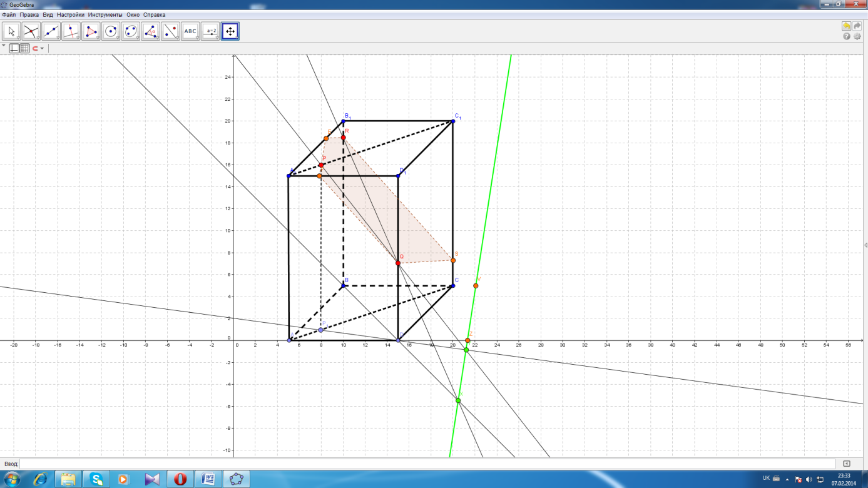Image resolution: width=868 pixels, height=488 pixels.
Task: Toggle the grid display in style bar
Action: click(24, 48)
